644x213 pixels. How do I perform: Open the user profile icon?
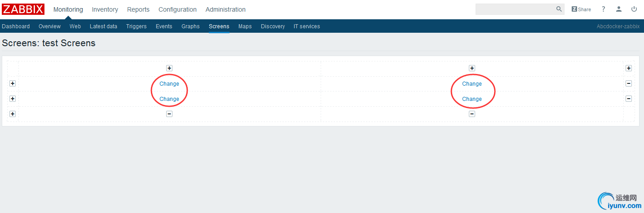619,9
